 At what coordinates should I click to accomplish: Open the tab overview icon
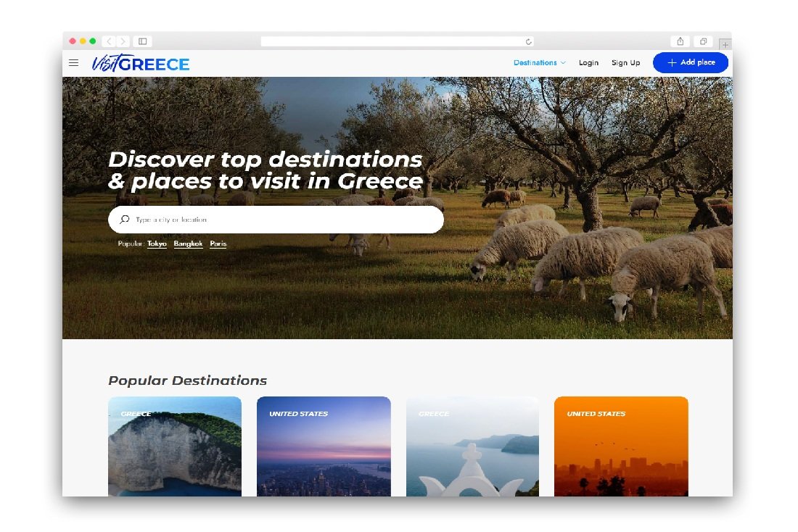point(704,41)
